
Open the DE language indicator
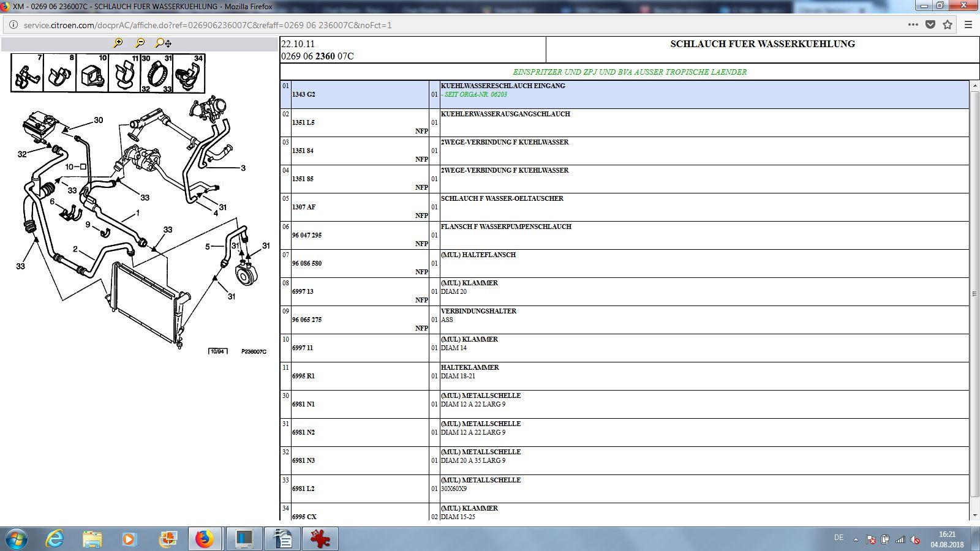tap(839, 538)
